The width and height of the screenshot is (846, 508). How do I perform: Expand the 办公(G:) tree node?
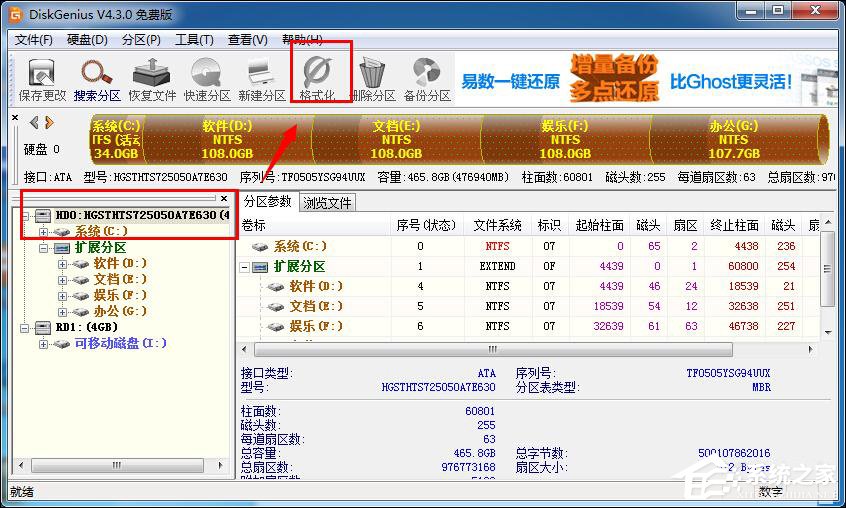63,312
